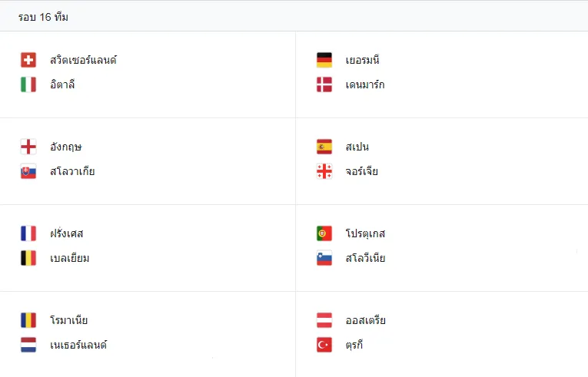Select the England flag icon
The height and width of the screenshot is (377, 588).
click(x=28, y=147)
